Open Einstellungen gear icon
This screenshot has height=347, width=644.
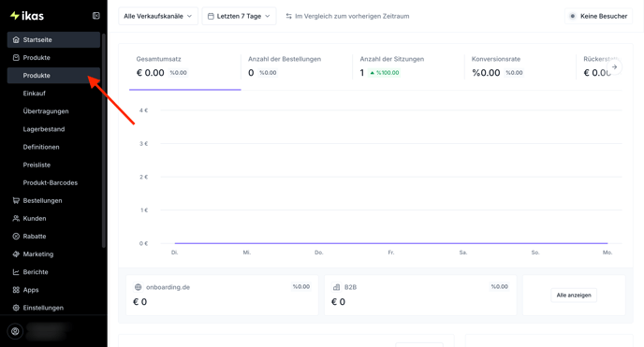tap(16, 308)
